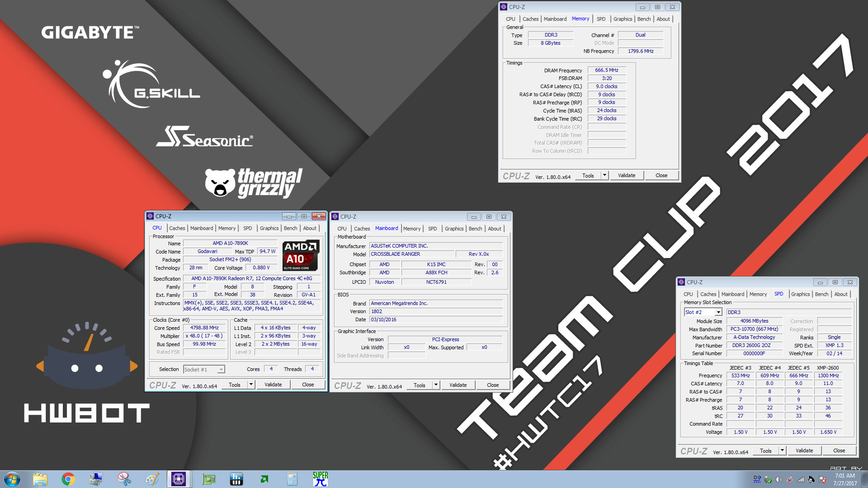Click Close button in Memory window
Screen dimensions: 868x488
pos(661,175)
